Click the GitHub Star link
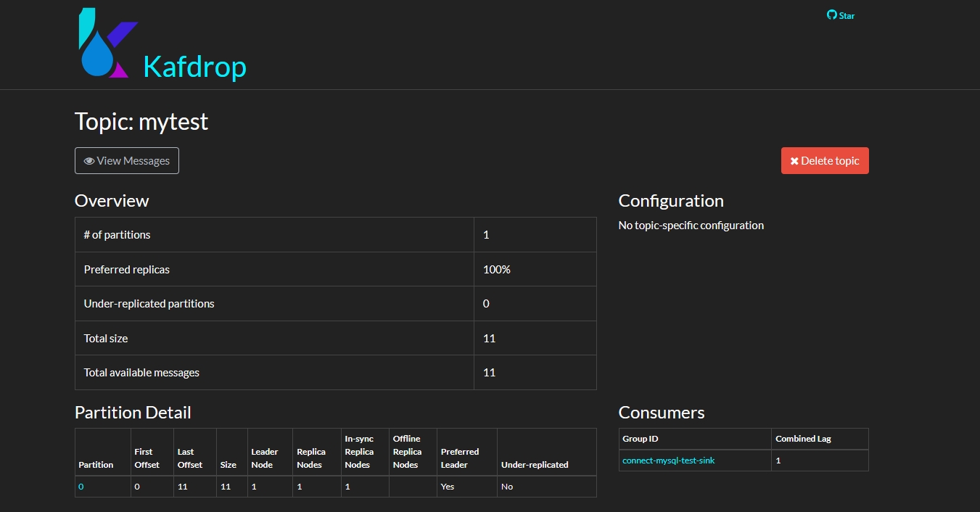Screen dimensions: 980x512 [841, 15]
